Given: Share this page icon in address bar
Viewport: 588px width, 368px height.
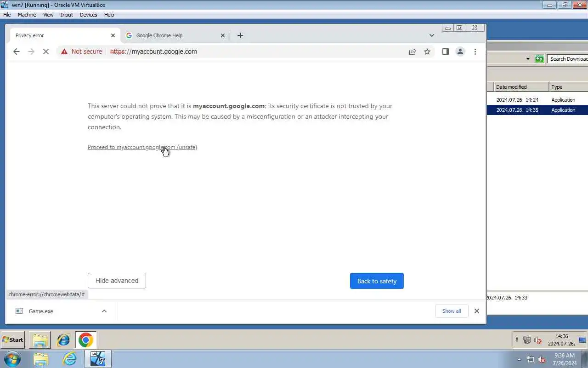Looking at the screenshot, I should tap(413, 52).
